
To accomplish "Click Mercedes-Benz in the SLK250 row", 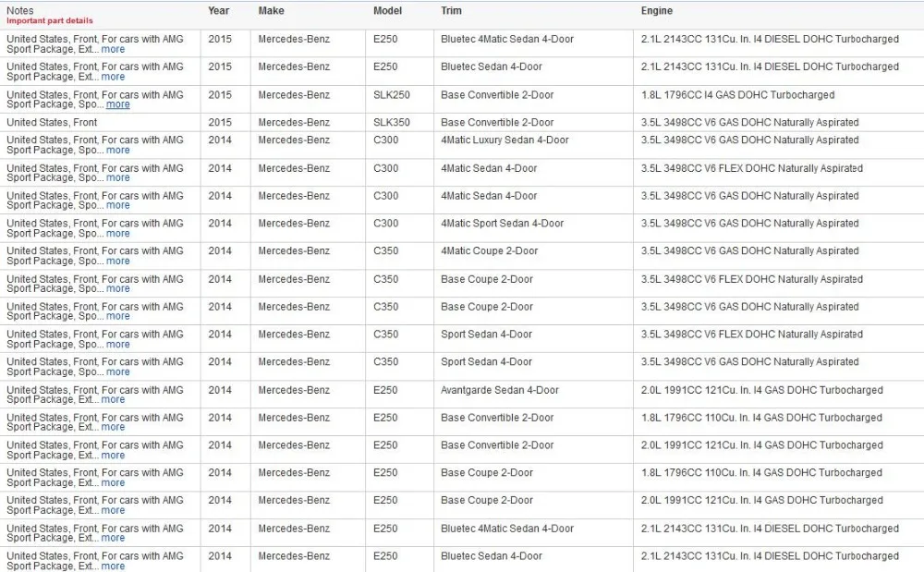I will (294, 95).
